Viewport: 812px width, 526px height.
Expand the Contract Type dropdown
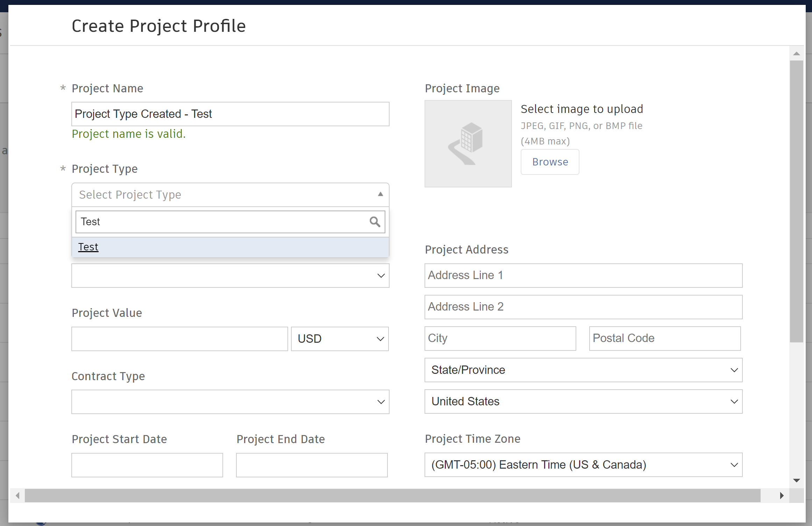click(230, 402)
